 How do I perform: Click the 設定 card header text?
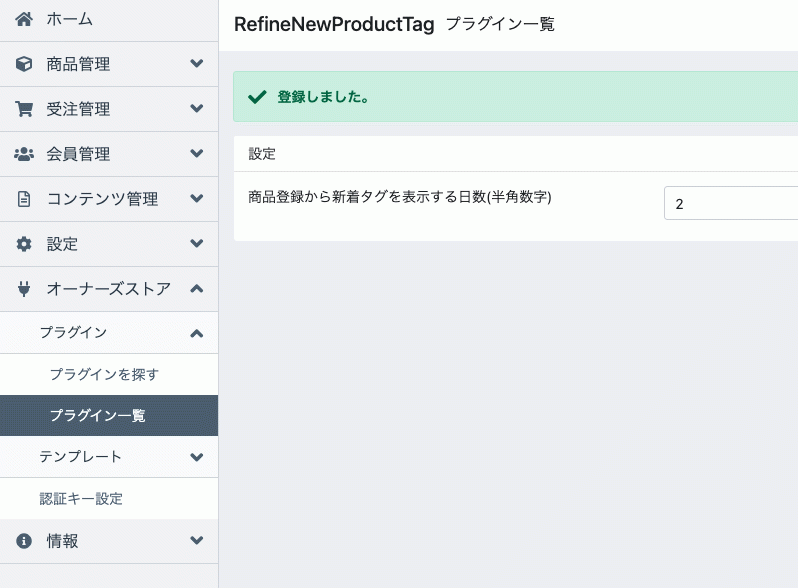coord(262,154)
